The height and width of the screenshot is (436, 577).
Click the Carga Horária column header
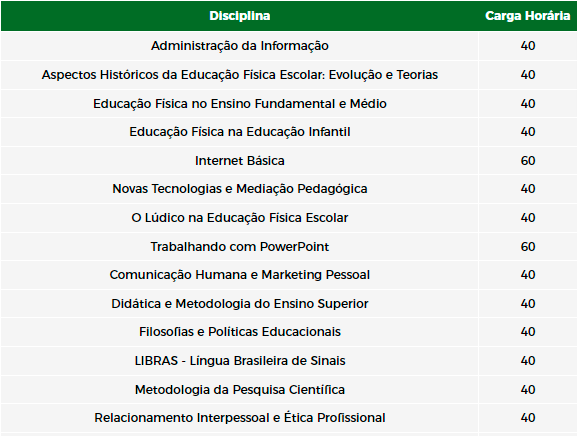(527, 16)
